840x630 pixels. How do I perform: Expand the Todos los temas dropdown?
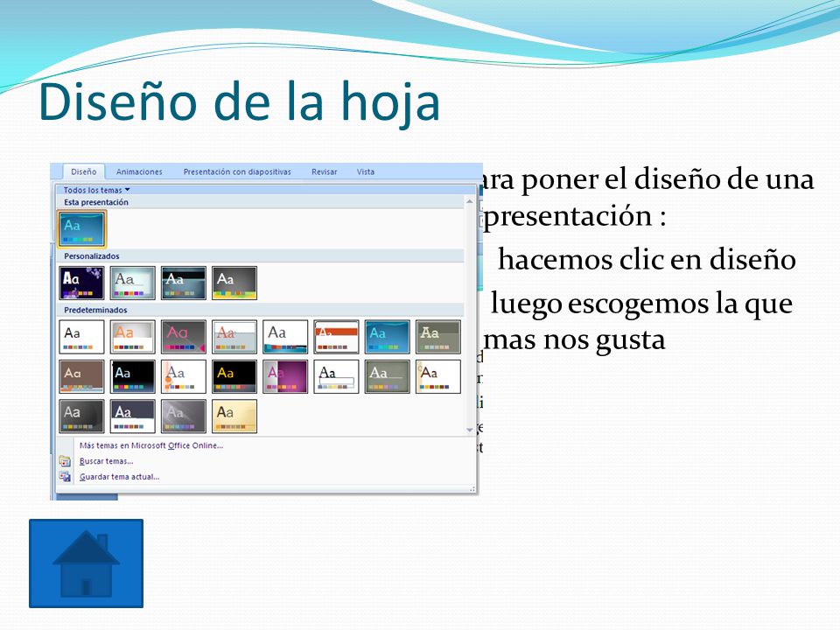pyautogui.click(x=97, y=190)
